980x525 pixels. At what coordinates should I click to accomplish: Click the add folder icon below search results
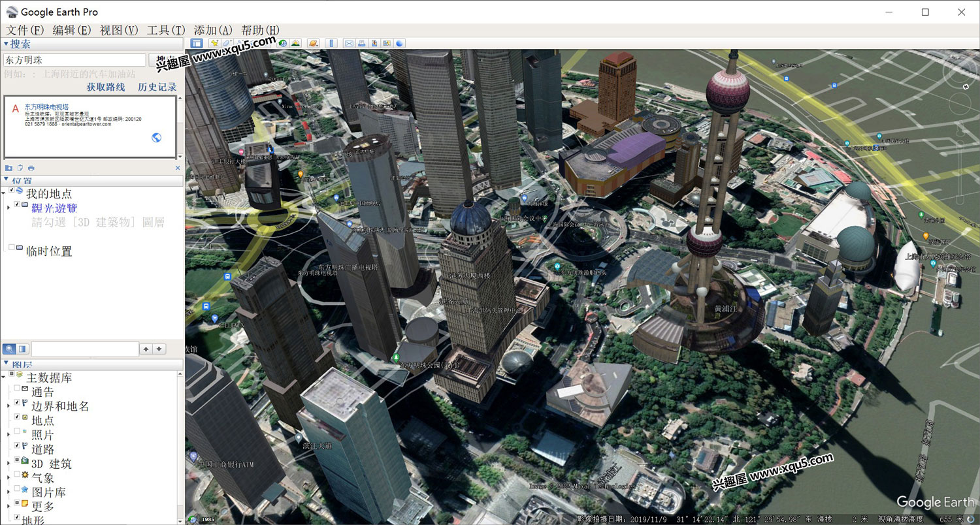[x=8, y=168]
